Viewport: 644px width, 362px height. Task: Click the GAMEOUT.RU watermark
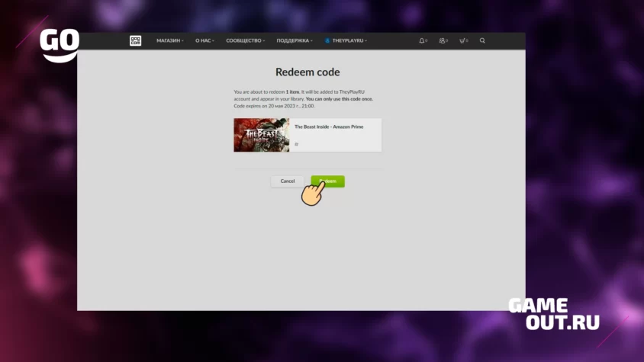(554, 315)
